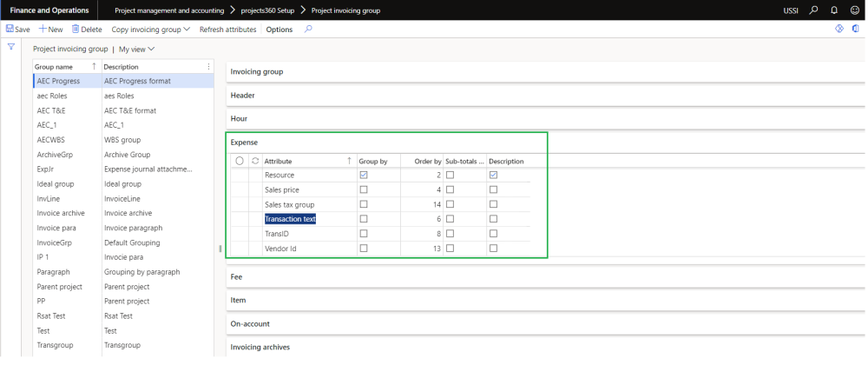This screenshot has width=868, height=365.
Task: Click Project invoicing group breadcrumb
Action: (x=346, y=10)
